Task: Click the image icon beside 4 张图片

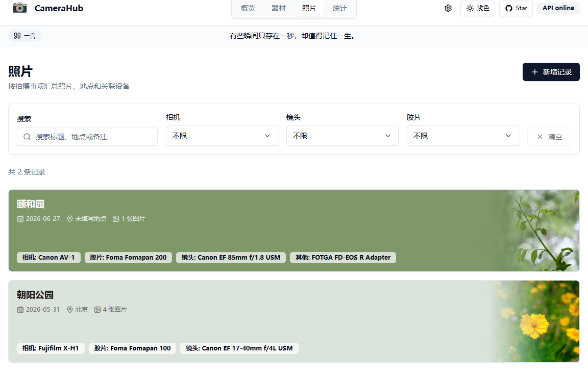Action: pos(97,310)
